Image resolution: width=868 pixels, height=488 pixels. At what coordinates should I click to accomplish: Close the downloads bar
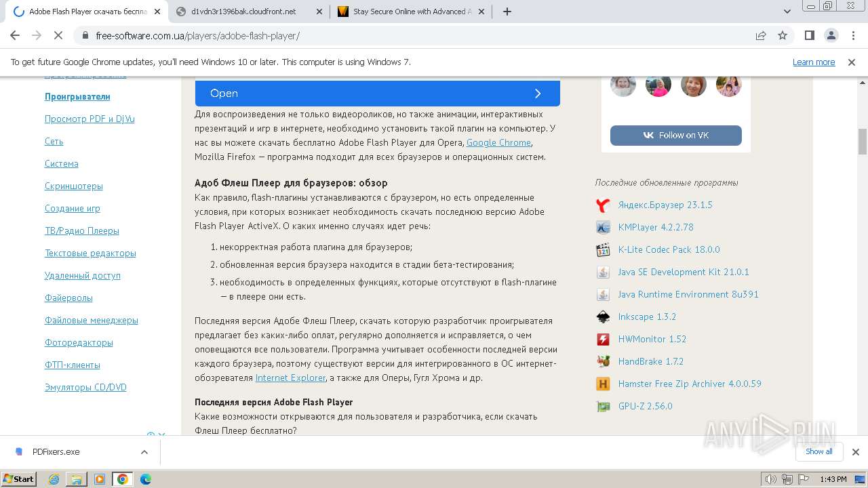click(855, 451)
